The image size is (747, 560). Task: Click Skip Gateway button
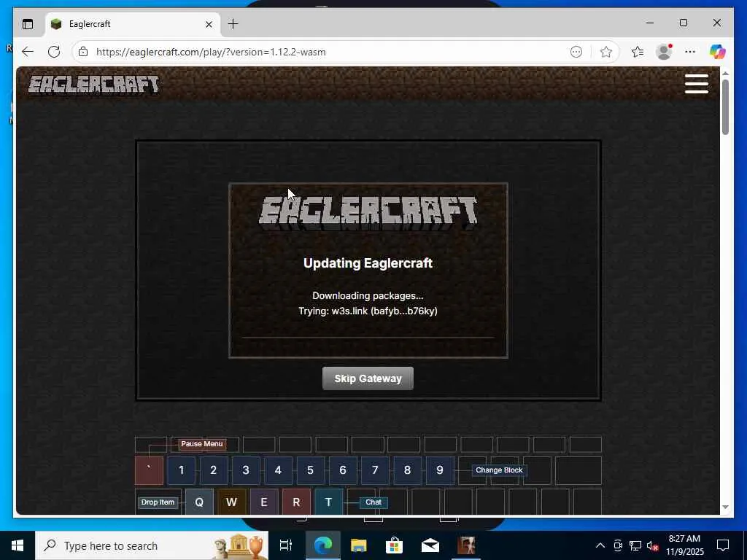(x=368, y=378)
